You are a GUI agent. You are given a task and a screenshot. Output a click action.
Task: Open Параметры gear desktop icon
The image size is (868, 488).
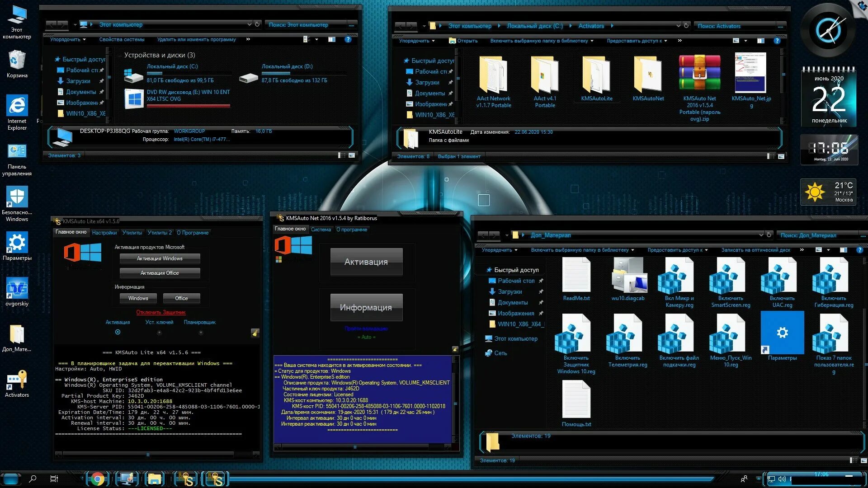[x=17, y=246]
